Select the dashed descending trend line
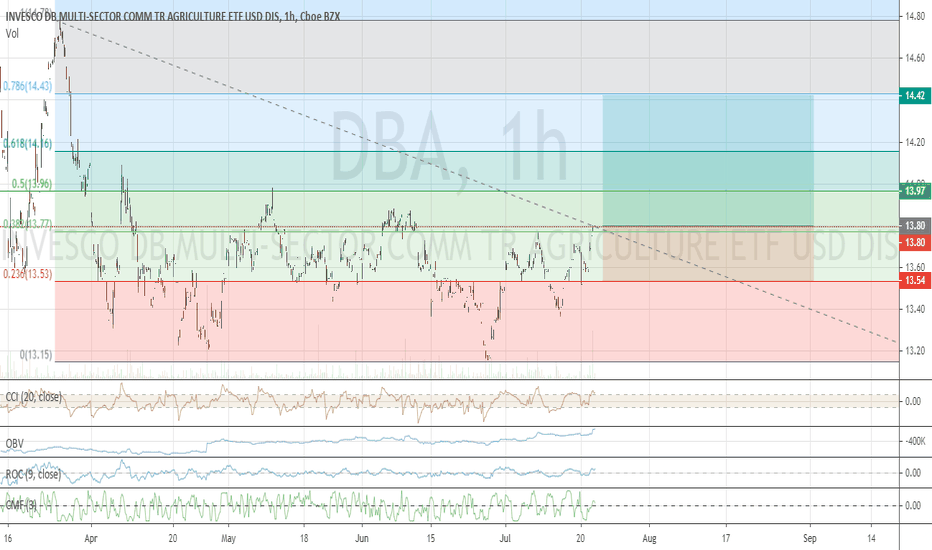This screenshot has height=550, width=932. pyautogui.click(x=479, y=181)
